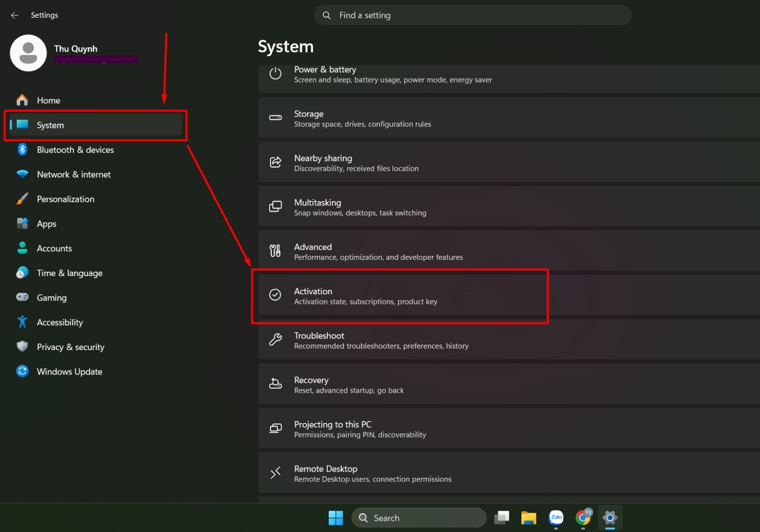Click the Gaming controller icon
The width and height of the screenshot is (760, 532).
pyautogui.click(x=22, y=297)
